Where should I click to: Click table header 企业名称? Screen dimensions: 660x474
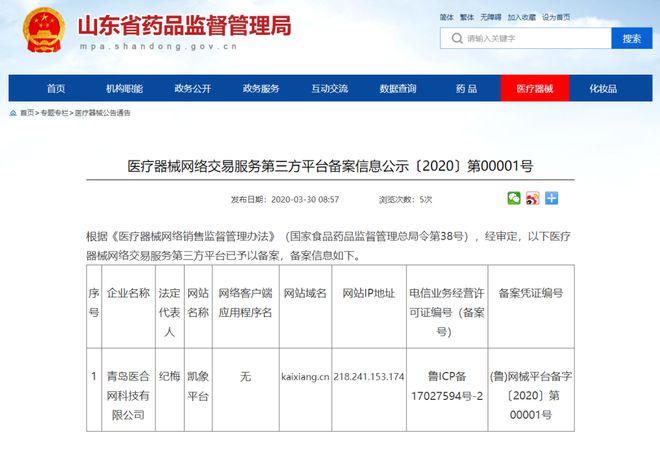[x=128, y=293]
